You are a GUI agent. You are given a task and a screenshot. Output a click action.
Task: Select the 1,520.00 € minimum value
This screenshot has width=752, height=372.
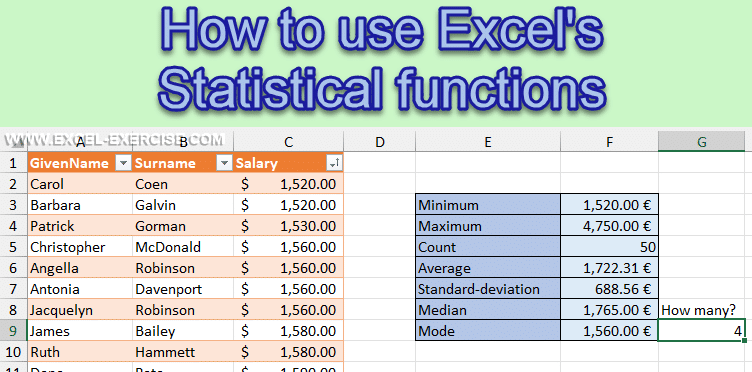[x=609, y=205]
